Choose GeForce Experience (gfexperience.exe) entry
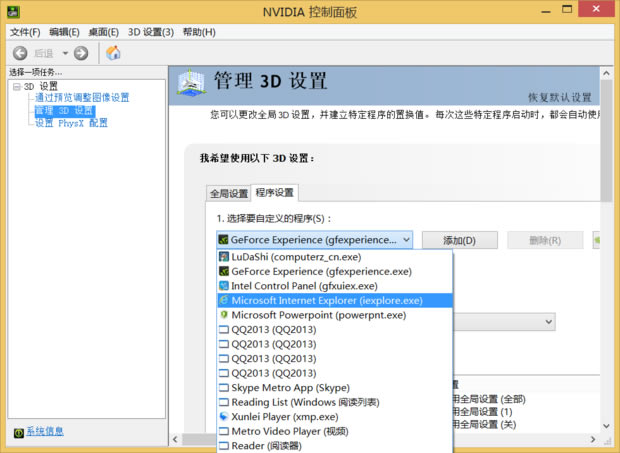The width and height of the screenshot is (620, 453). click(335, 272)
